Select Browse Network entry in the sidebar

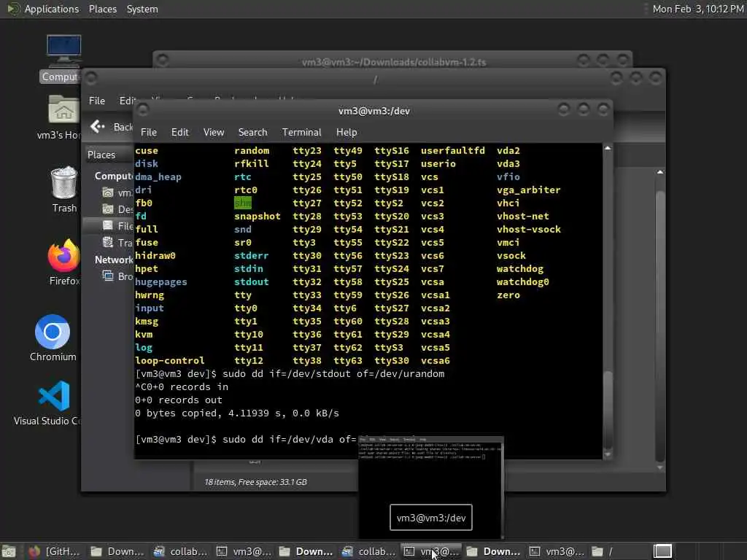pos(117,276)
